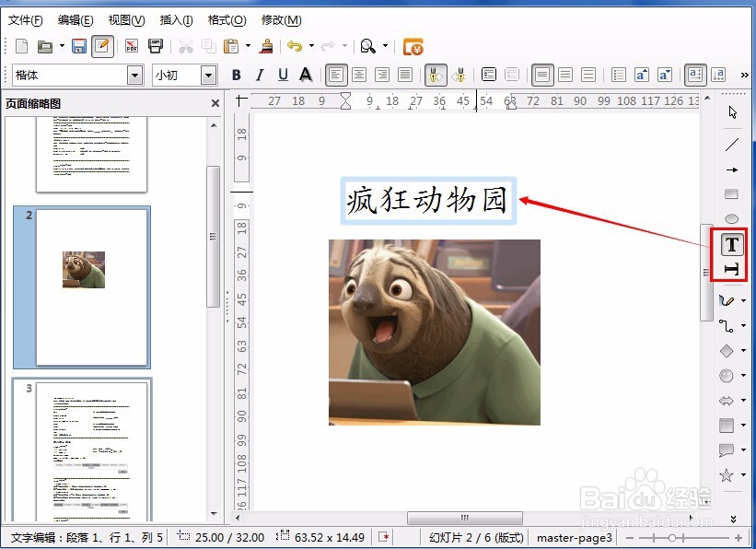Pick the line-ending-with-arrow tool

732,169
